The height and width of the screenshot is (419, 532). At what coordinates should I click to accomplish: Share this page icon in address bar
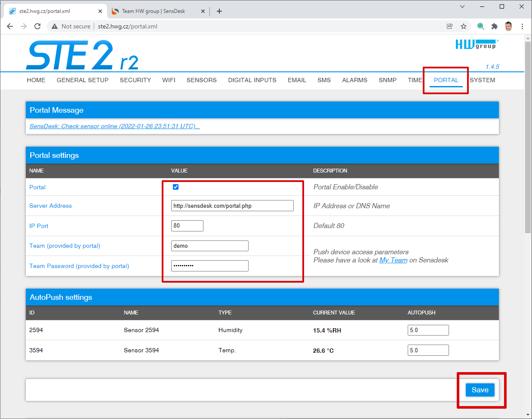coord(450,26)
